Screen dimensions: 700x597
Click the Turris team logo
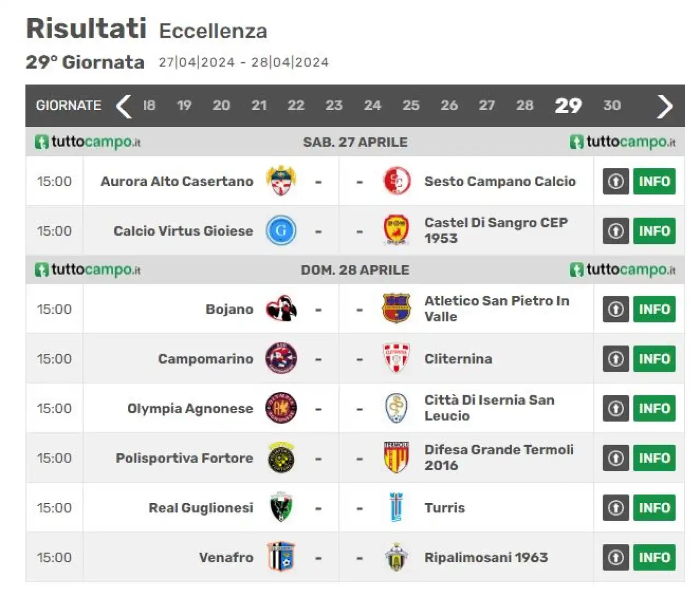point(396,507)
